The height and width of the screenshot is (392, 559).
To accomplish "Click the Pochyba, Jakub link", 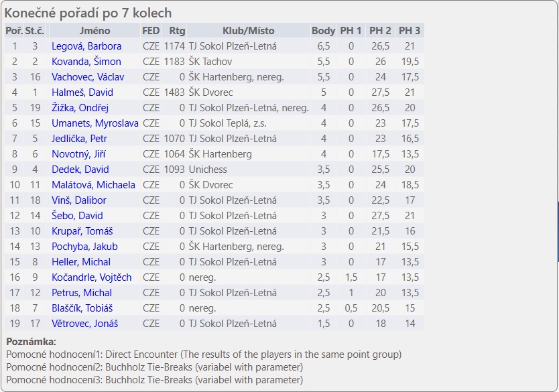I will [84, 247].
